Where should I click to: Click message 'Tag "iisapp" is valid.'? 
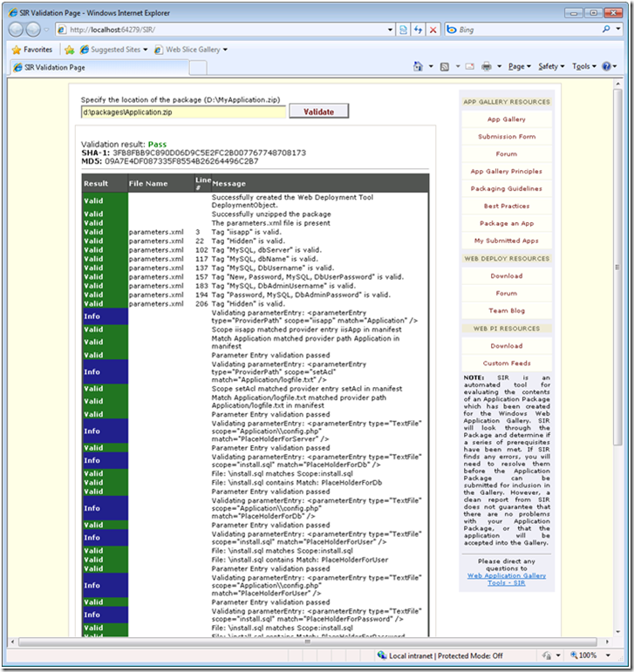[x=247, y=232]
